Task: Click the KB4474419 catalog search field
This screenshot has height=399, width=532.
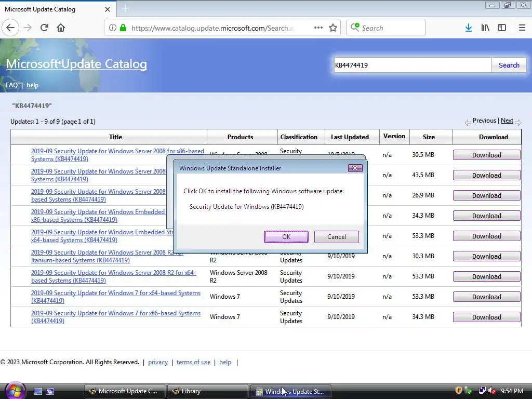Action: [x=413, y=65]
